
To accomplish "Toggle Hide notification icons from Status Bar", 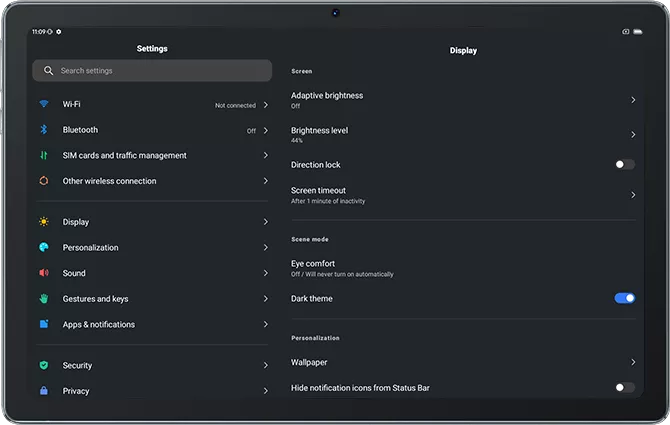I will (x=624, y=387).
